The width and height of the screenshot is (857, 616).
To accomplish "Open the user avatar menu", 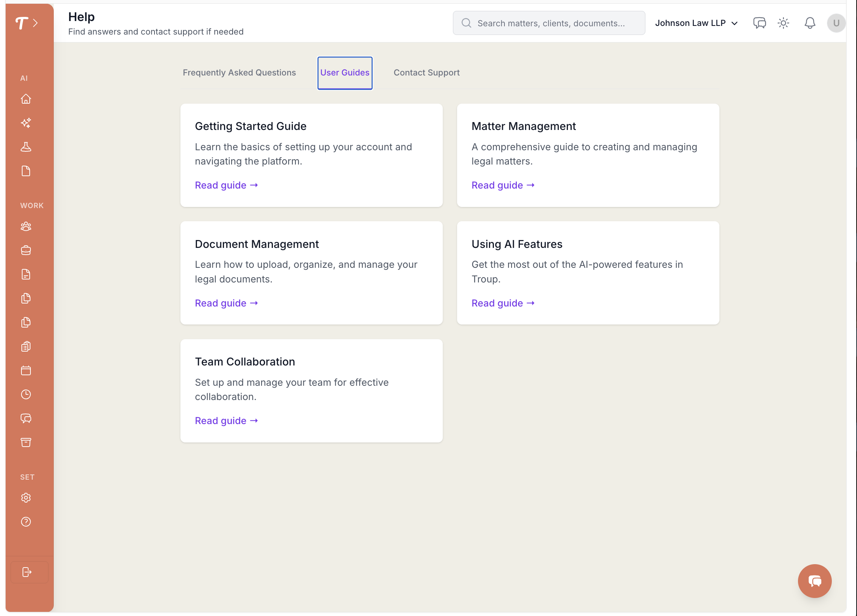I will 836,23.
